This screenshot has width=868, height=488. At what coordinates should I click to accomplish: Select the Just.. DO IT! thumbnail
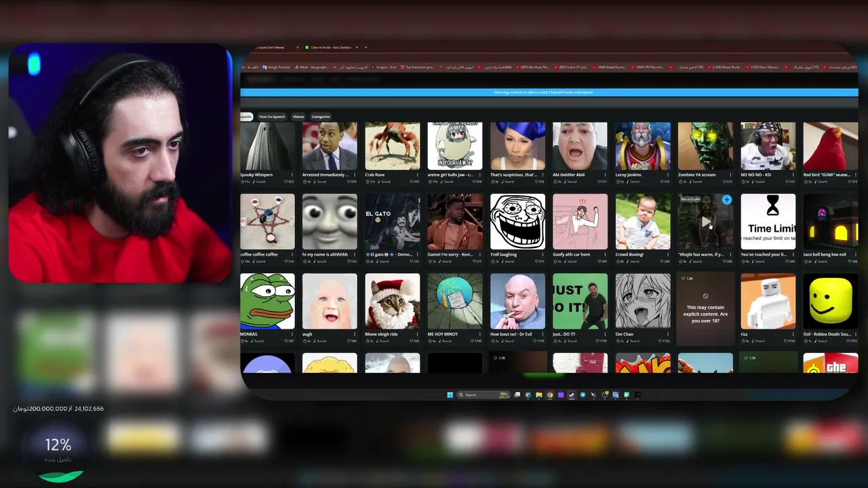(x=580, y=301)
